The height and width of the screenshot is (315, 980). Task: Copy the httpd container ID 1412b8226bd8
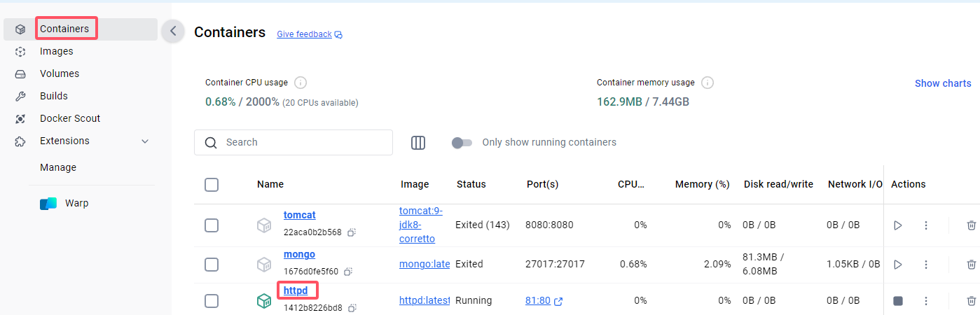pos(352,308)
